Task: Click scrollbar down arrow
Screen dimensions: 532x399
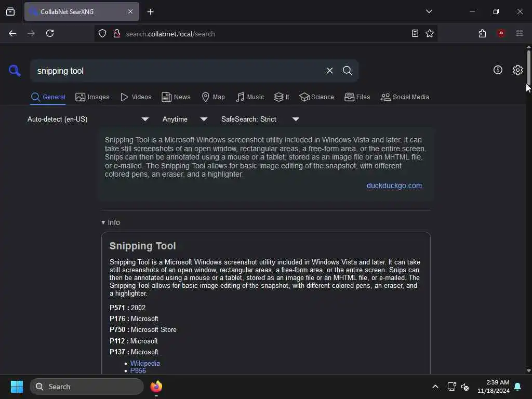Action: pos(528,371)
